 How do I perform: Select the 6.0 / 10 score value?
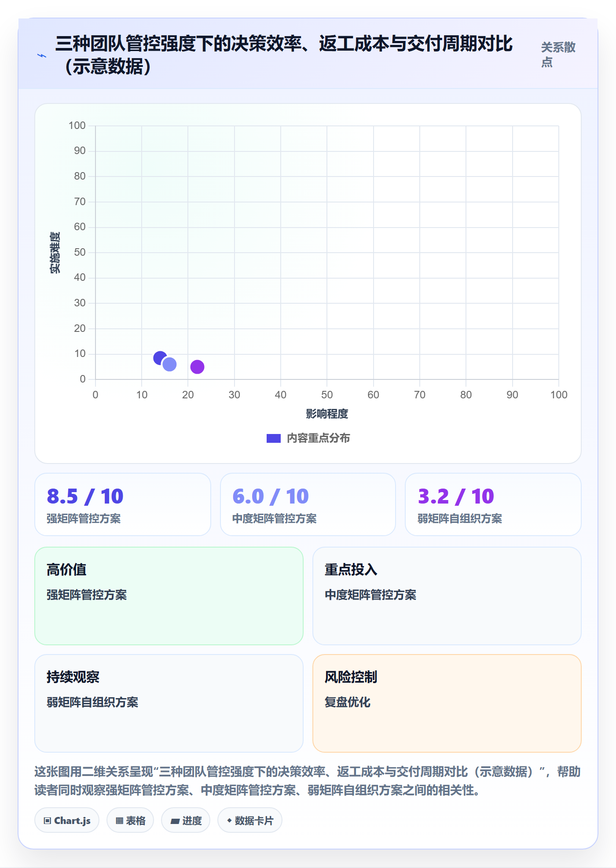[271, 497]
